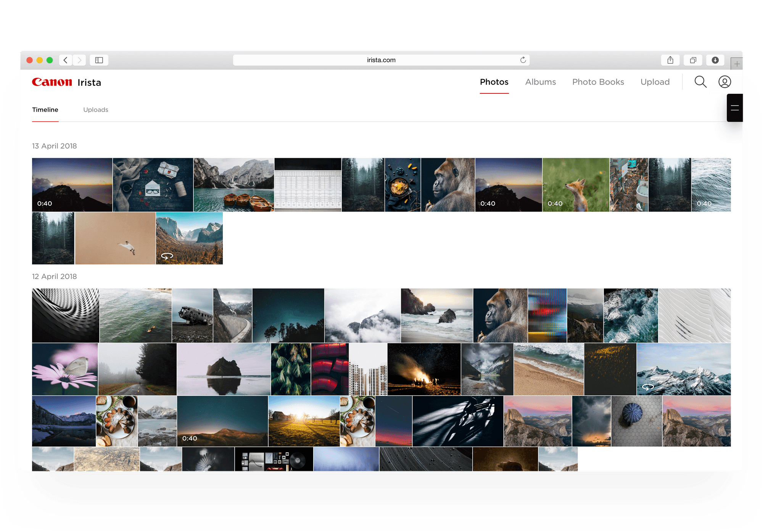Go to the Upload page
This screenshot has width=763, height=532.
[x=655, y=82]
